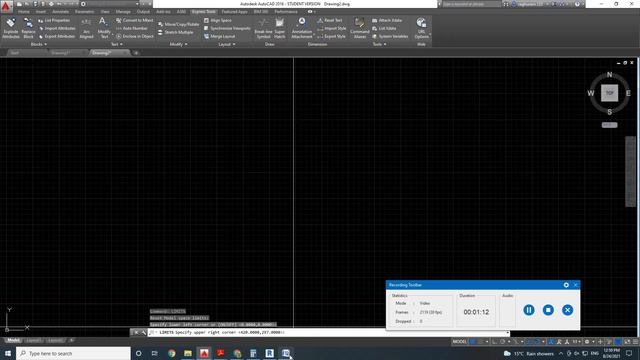This screenshot has height=360, width=640.
Task: Click Export Style in Dimension panel
Action: click(x=331, y=36)
